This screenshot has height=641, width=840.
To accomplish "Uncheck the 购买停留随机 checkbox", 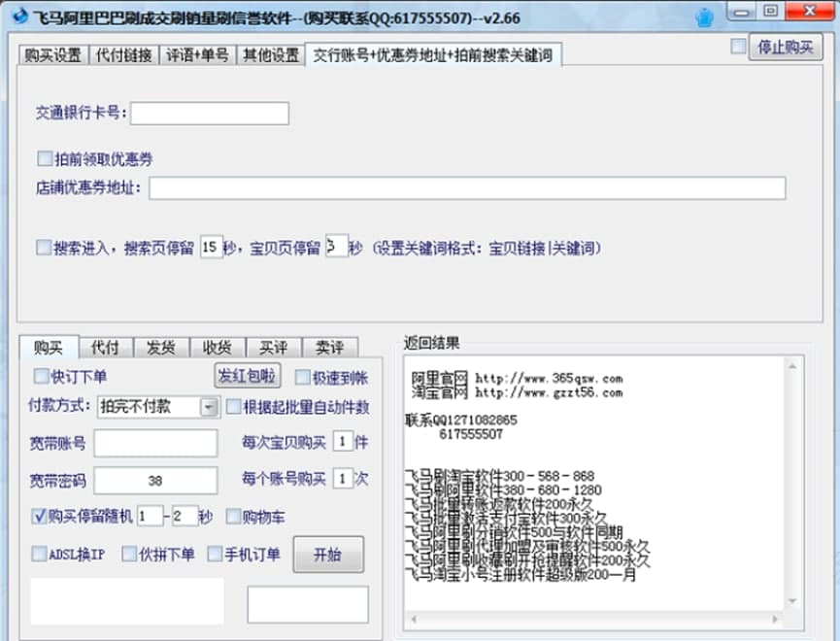I will 39,516.
